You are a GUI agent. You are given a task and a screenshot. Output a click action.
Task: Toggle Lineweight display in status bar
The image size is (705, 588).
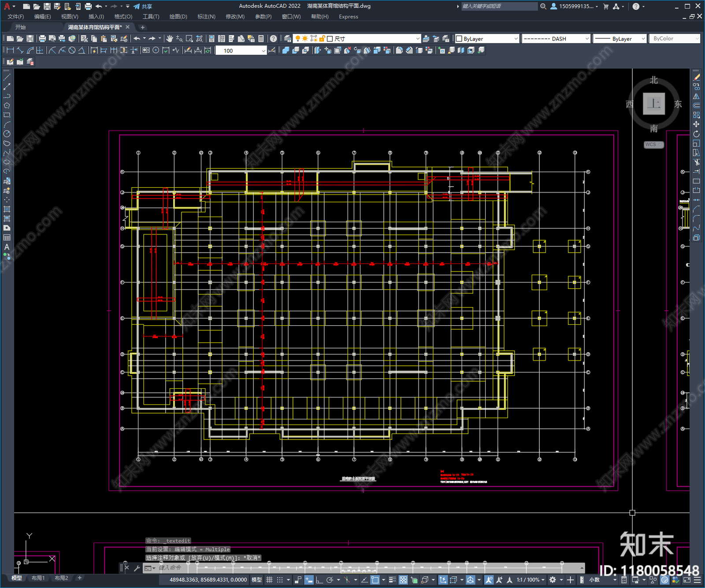(392, 580)
